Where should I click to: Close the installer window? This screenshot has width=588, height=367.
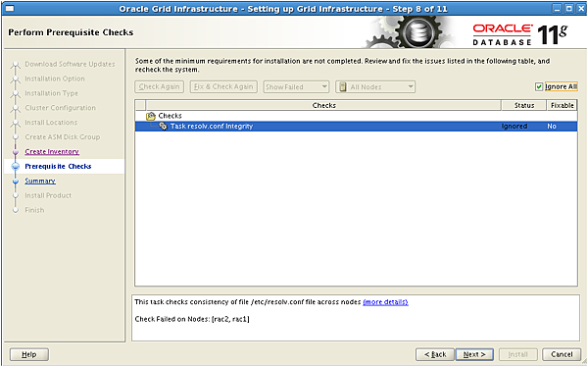581,8
